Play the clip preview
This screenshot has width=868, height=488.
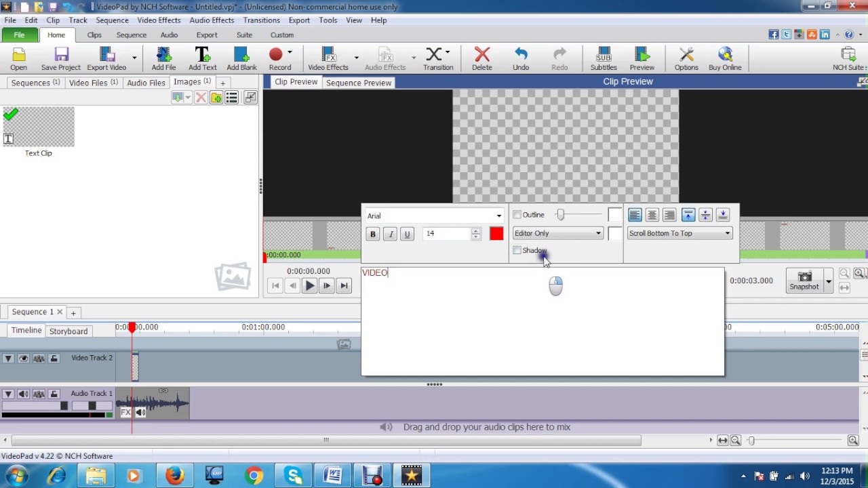pos(309,286)
